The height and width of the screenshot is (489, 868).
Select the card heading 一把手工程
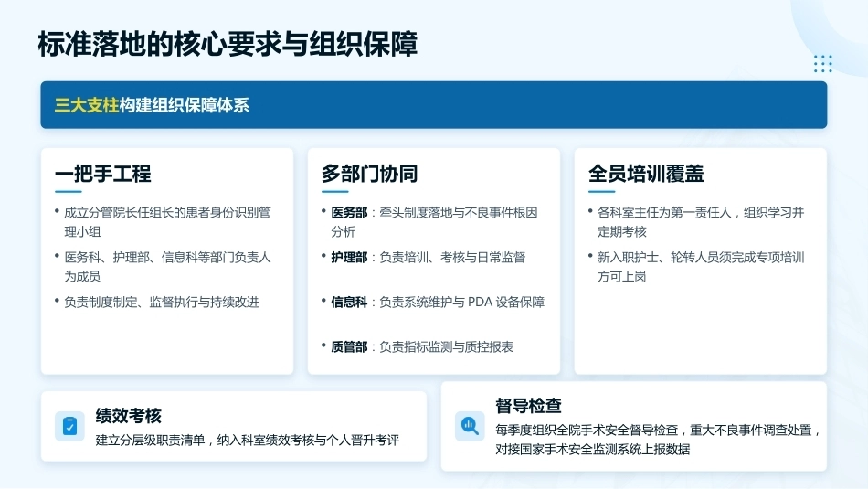[x=103, y=174]
